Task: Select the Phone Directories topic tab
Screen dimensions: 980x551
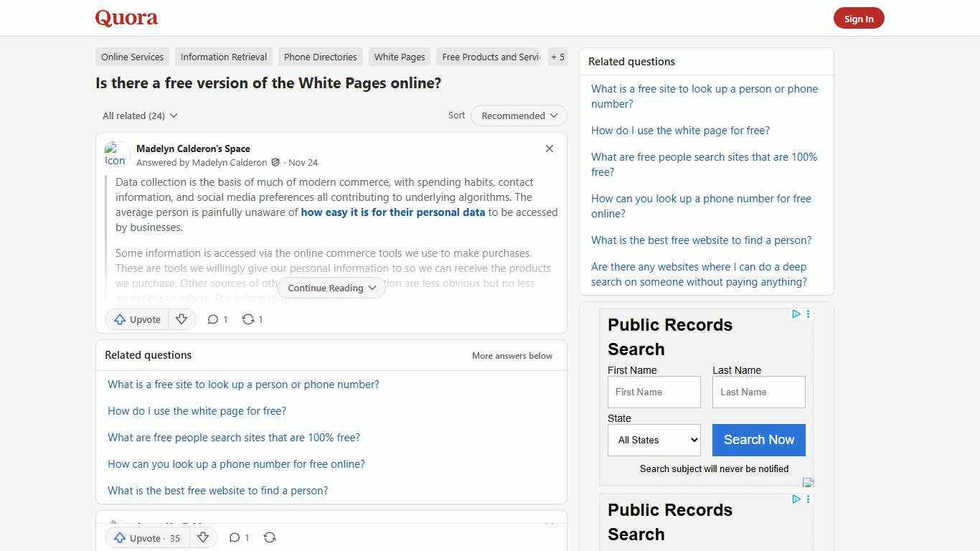Action: coord(320,57)
